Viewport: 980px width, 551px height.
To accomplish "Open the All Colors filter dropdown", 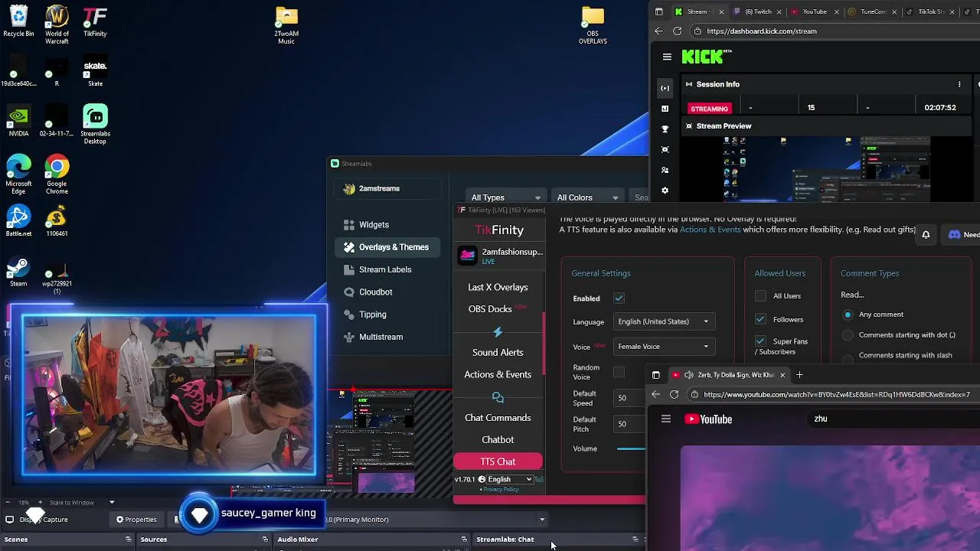I will [588, 197].
